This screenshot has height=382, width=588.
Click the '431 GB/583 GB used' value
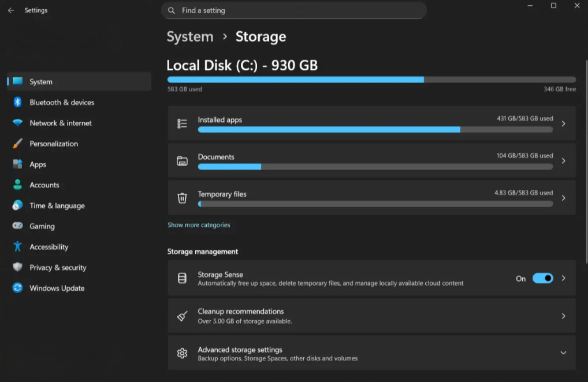(x=524, y=118)
